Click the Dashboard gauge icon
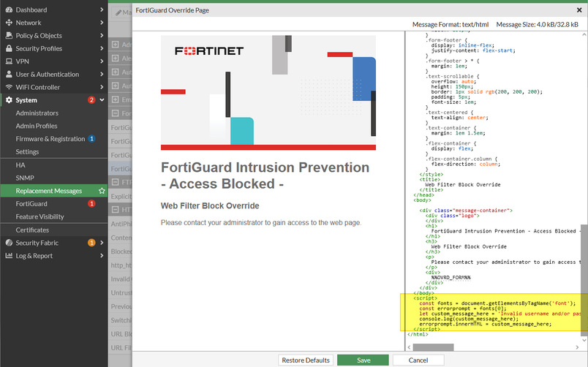588x367 pixels. click(x=9, y=10)
